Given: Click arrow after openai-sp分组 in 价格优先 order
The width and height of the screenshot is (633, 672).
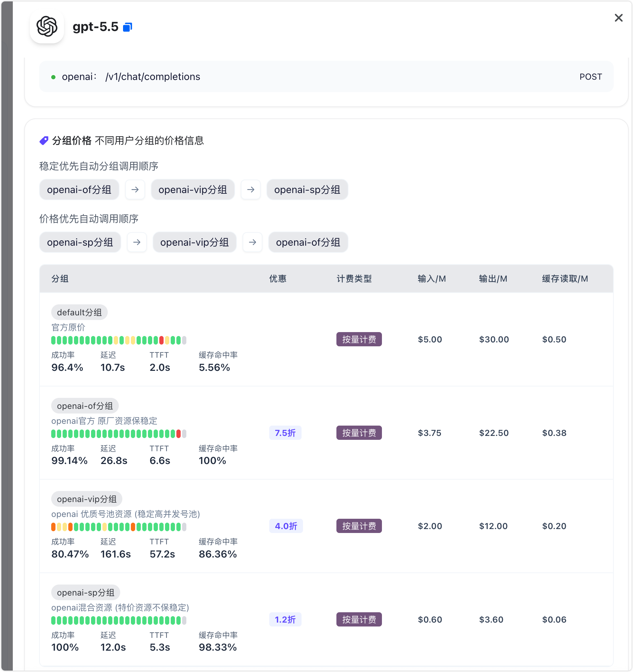Looking at the screenshot, I should coord(137,242).
